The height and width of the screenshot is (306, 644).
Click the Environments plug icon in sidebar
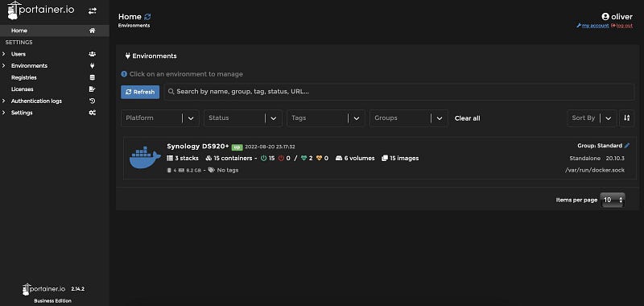click(x=93, y=66)
